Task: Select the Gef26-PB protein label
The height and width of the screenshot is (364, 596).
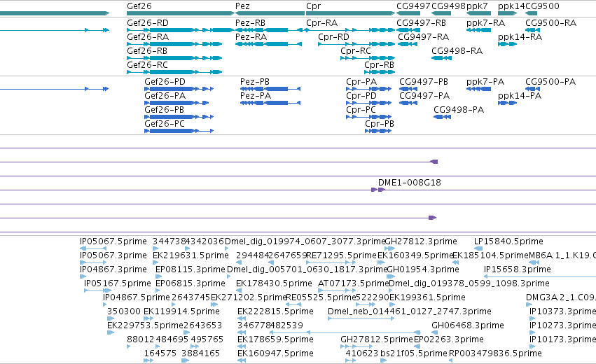Action: [164, 110]
